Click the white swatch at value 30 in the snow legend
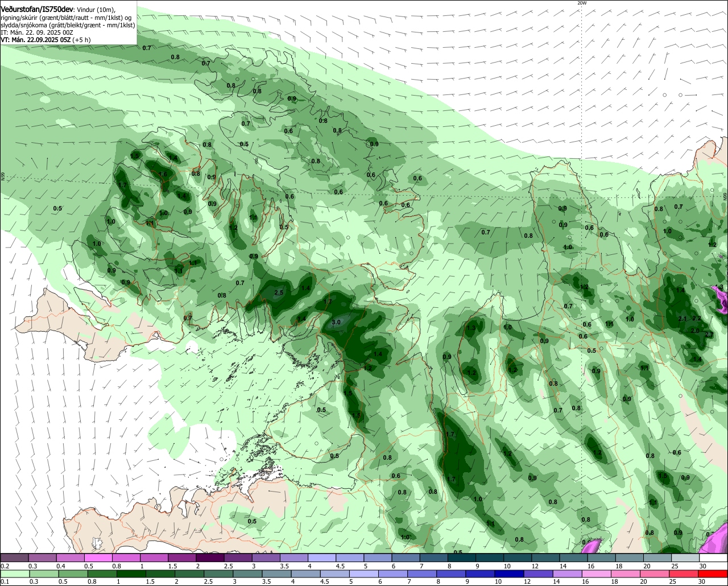Image resolution: width=728 pixels, height=586 pixels. [714, 558]
